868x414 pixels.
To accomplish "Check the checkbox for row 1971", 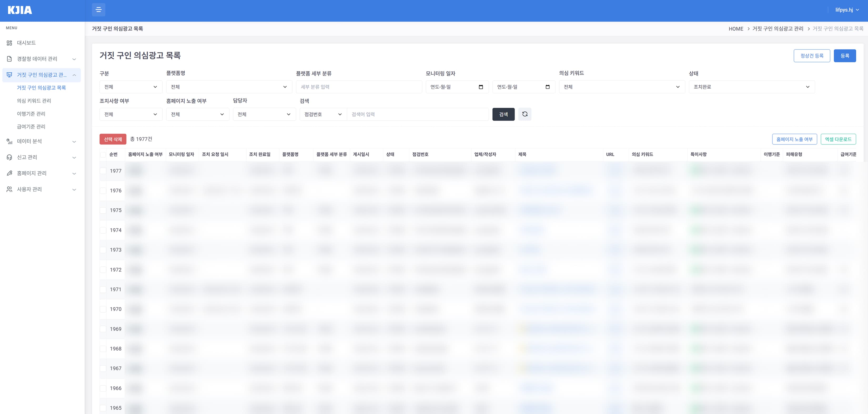I will [x=103, y=289].
